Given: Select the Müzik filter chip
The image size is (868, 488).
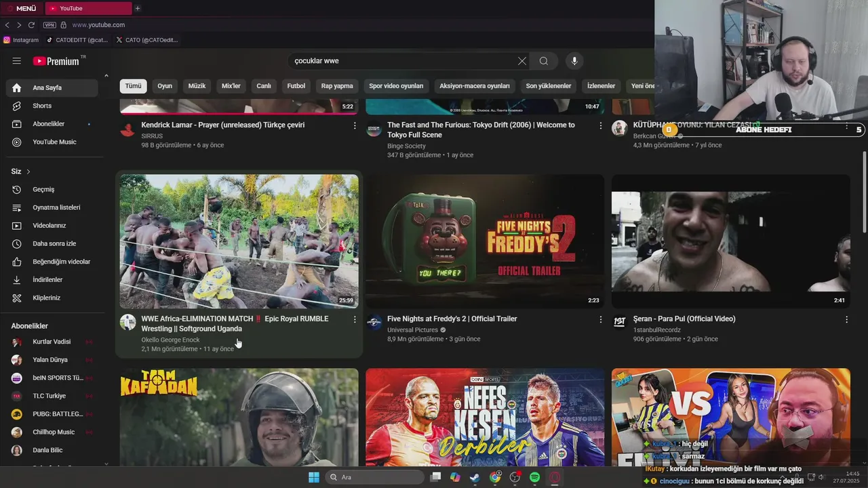Looking at the screenshot, I should (197, 86).
